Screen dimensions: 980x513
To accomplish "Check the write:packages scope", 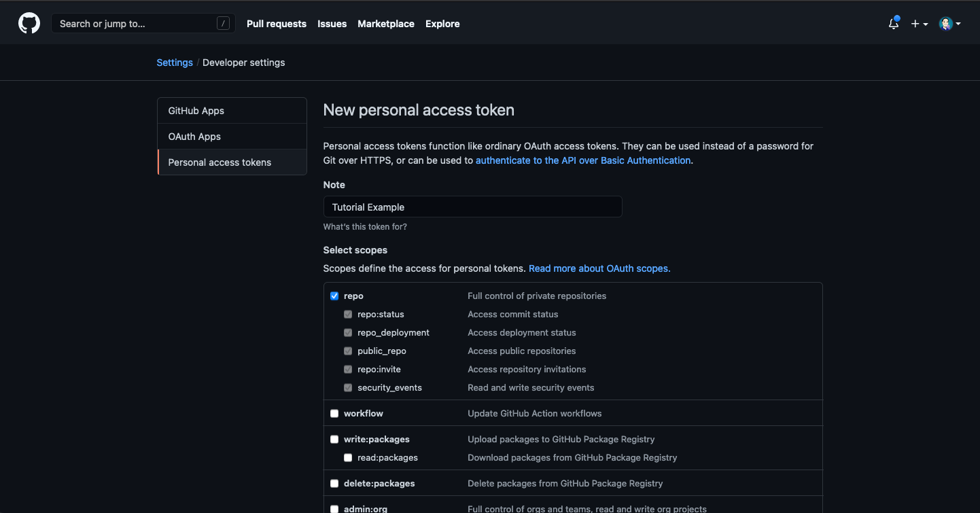I will point(334,440).
